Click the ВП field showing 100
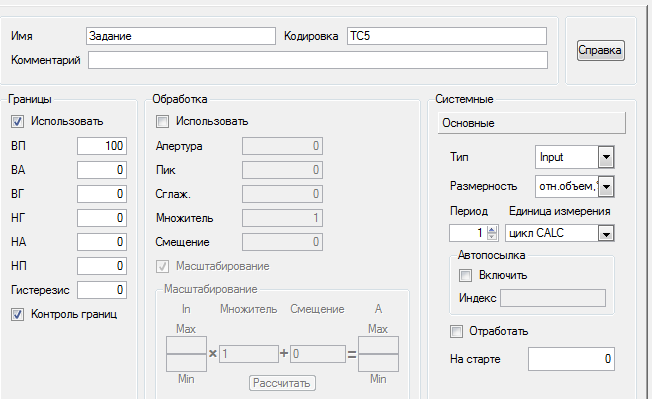This screenshot has width=652, height=399. 102,146
